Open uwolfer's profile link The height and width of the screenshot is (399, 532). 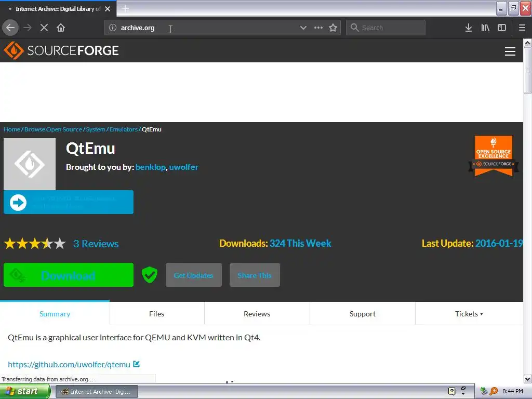[183, 167]
